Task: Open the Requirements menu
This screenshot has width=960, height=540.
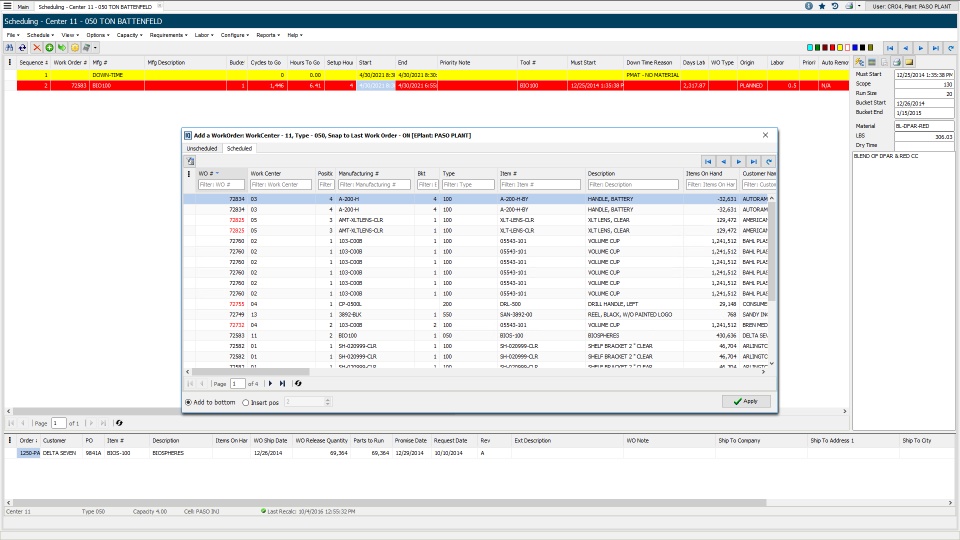Action: [x=168, y=35]
